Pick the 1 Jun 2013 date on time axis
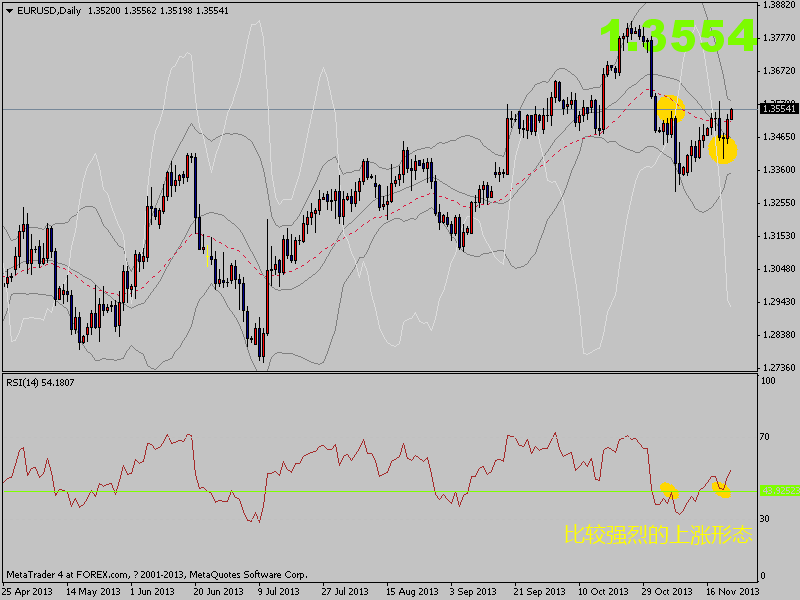Viewport: 800px width, 600px height. click(x=152, y=592)
